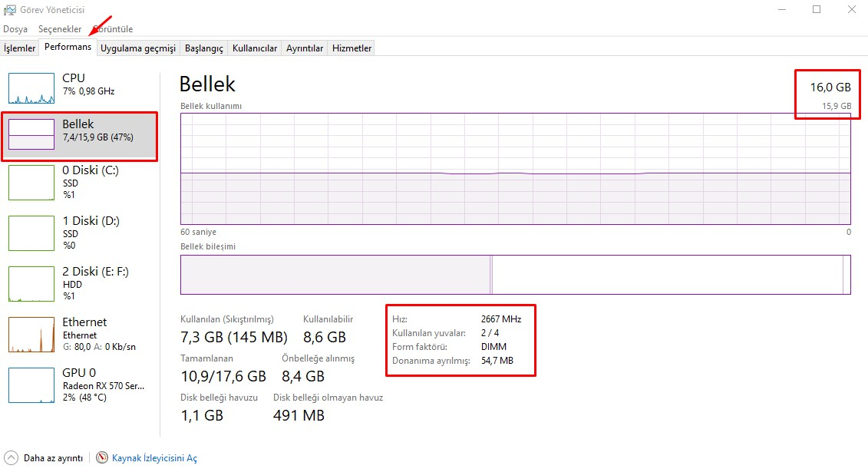
Task: Switch to the Kullanıcılar tab
Action: click(x=255, y=48)
